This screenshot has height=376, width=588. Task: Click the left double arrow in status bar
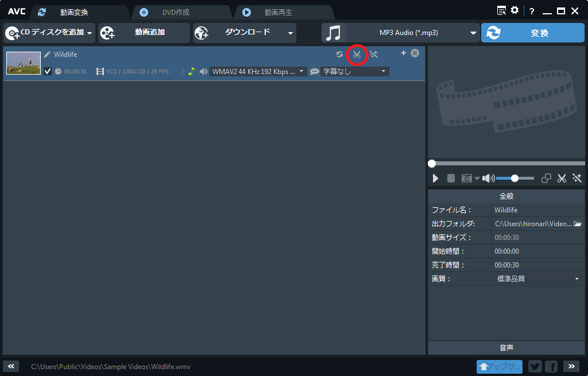point(11,366)
